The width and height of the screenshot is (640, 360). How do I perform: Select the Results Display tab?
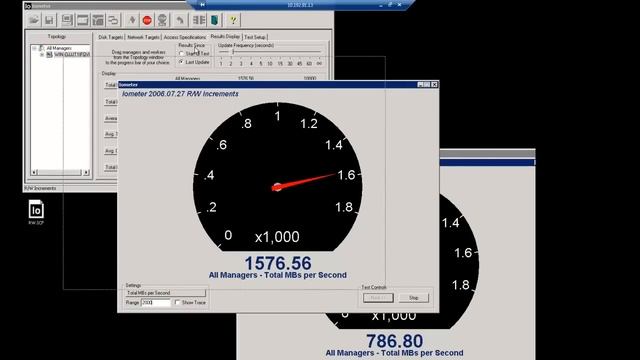pos(225,37)
